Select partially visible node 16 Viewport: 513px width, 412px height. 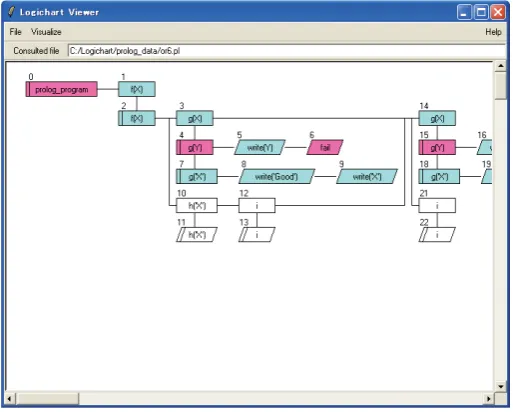point(485,147)
